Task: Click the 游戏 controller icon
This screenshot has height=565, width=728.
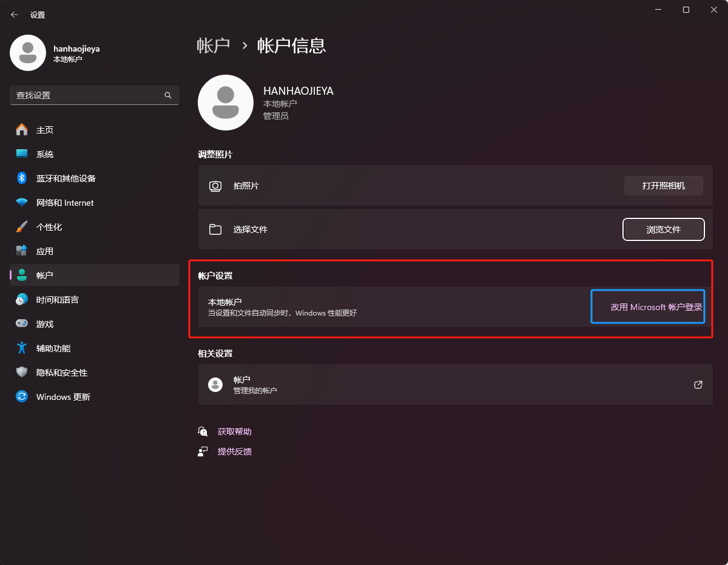Action: pyautogui.click(x=22, y=324)
